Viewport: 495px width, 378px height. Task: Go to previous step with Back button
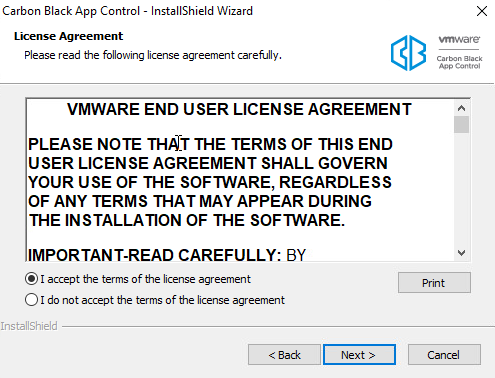coord(284,355)
